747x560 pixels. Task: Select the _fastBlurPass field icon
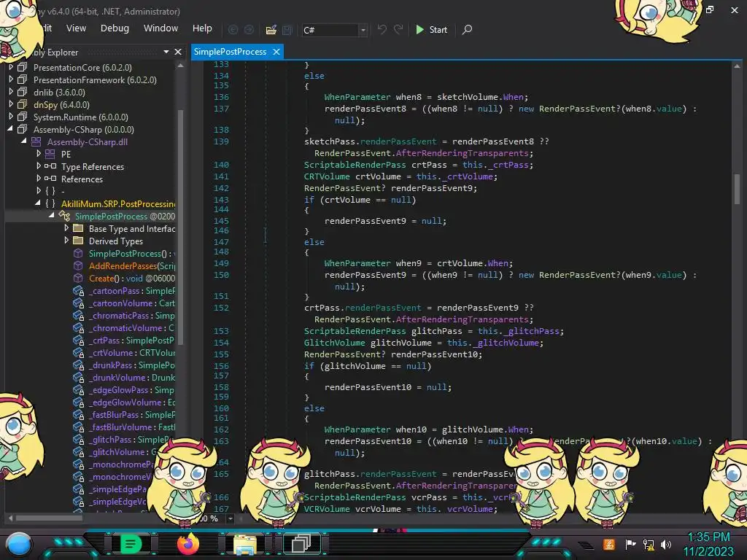[78, 414]
